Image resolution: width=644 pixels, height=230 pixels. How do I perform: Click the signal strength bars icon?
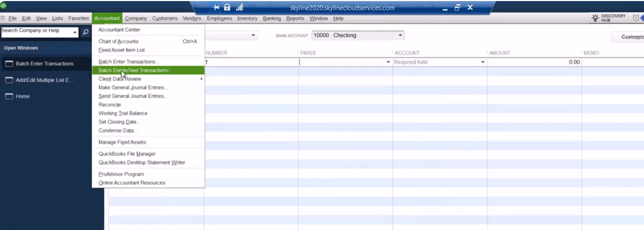click(239, 8)
